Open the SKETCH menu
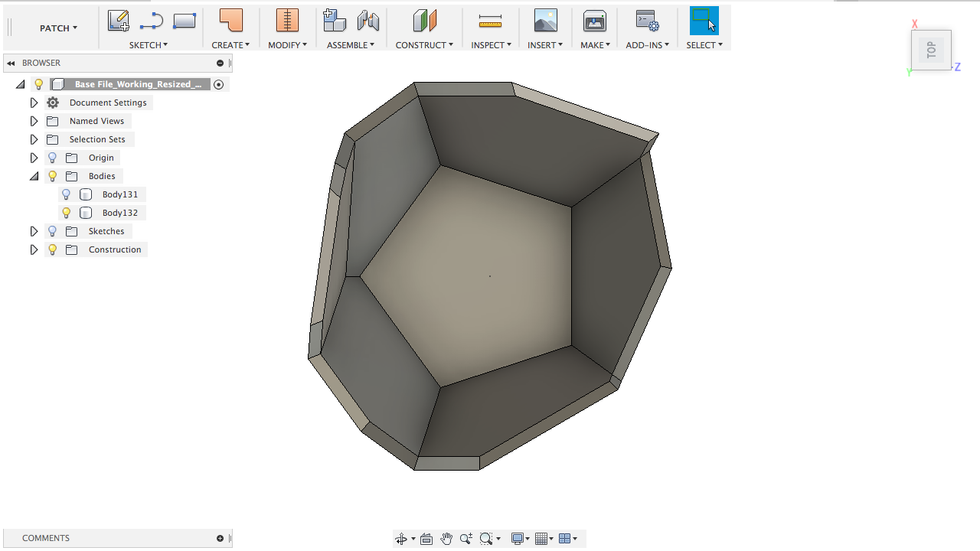980x551 pixels. coord(149,45)
